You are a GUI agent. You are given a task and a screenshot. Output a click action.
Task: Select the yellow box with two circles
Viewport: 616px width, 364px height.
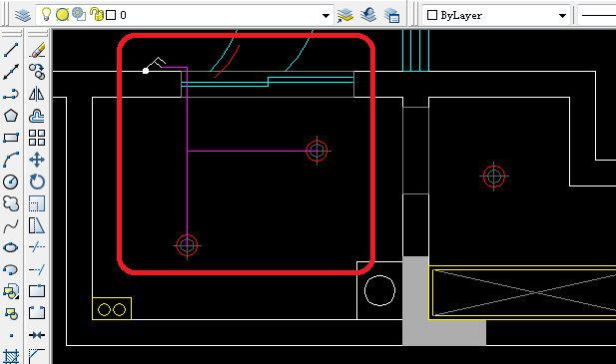click(112, 309)
